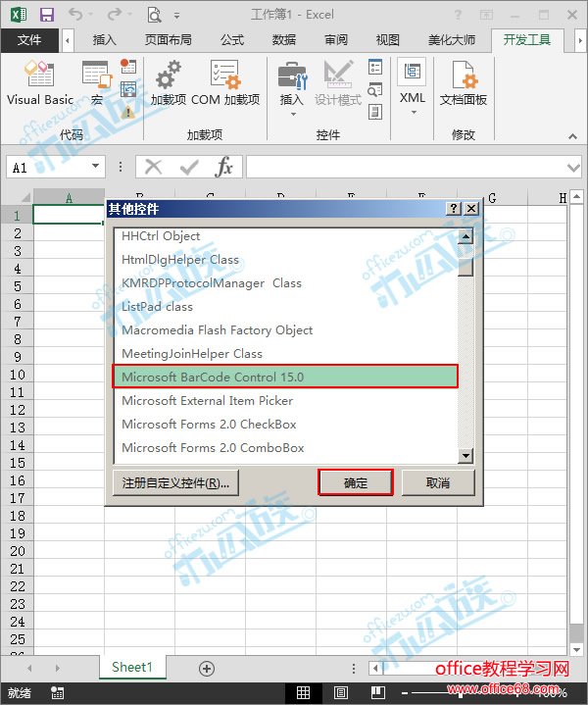Click 注册自定义控件(R)... button
This screenshot has width=588, height=705.
tap(175, 482)
